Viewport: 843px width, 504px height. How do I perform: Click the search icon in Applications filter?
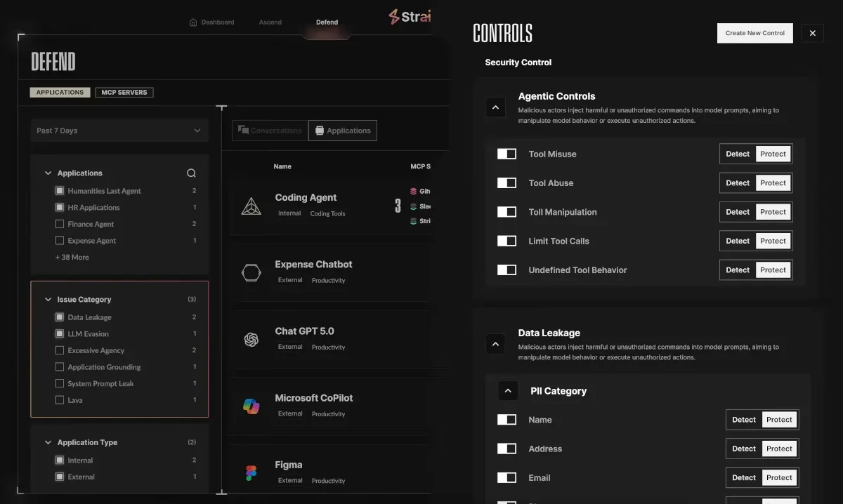tap(191, 173)
